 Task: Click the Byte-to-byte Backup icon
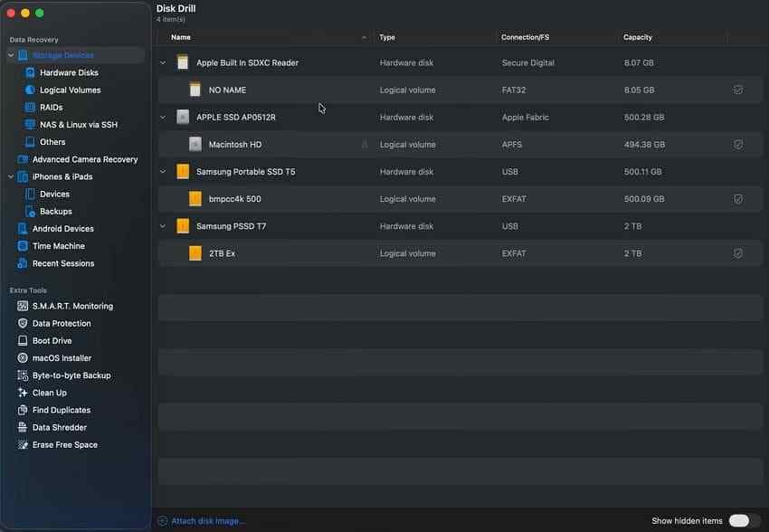click(x=23, y=375)
